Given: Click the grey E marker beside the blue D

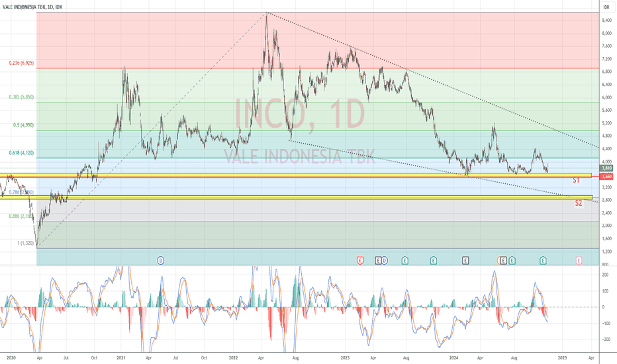Looking at the screenshot, I should point(378,260).
